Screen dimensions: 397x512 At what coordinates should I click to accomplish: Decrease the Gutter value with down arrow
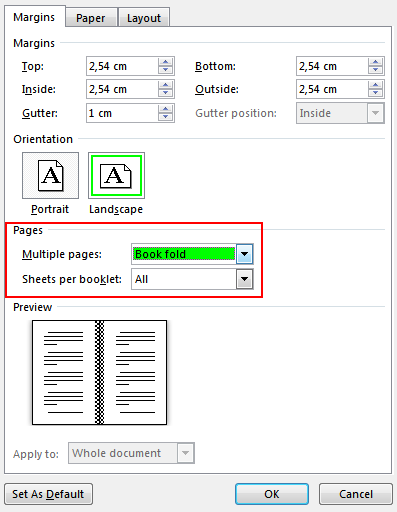point(165,117)
